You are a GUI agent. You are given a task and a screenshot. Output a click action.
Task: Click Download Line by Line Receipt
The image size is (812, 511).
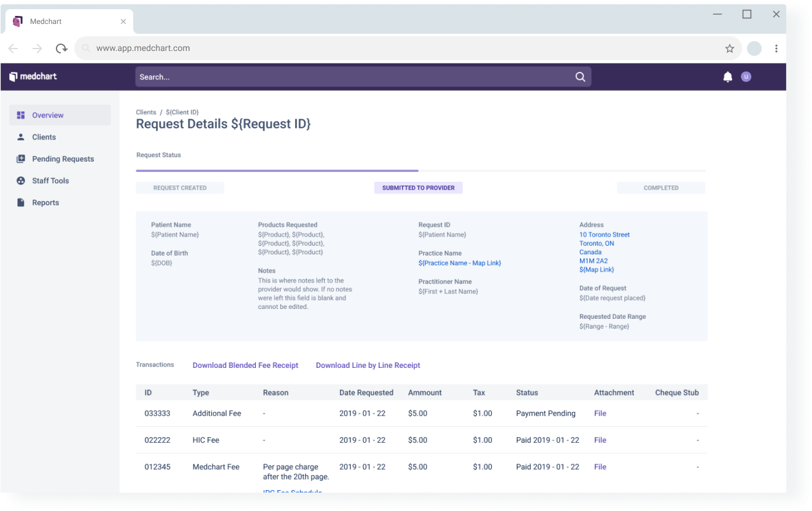(x=368, y=365)
